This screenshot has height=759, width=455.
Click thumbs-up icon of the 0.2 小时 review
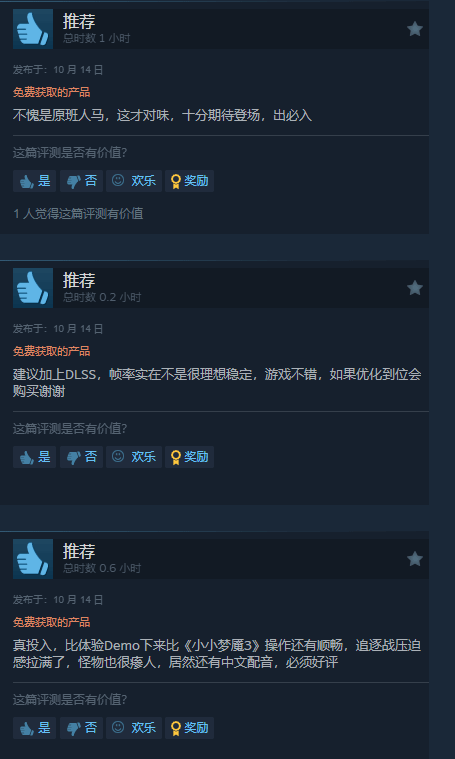pyautogui.click(x=33, y=288)
